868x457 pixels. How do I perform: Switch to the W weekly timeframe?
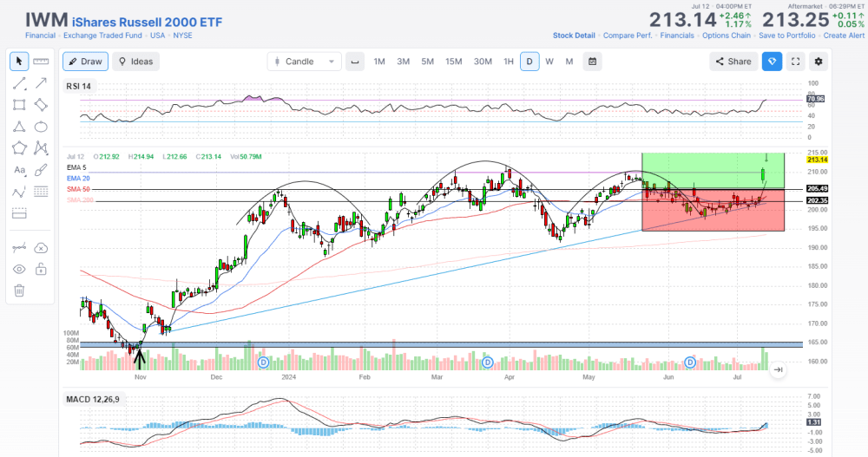549,62
